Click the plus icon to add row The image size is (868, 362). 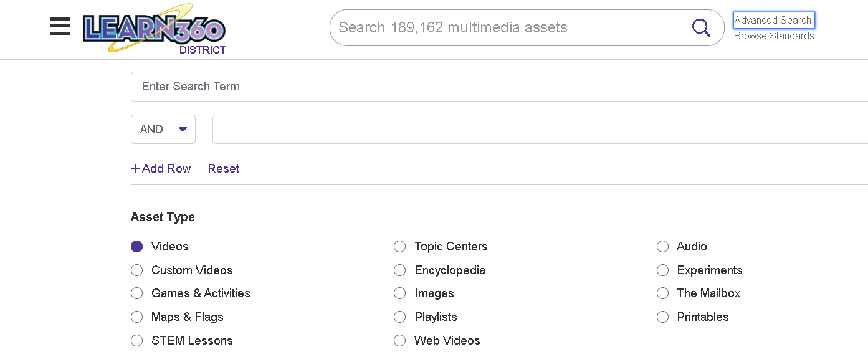point(135,168)
